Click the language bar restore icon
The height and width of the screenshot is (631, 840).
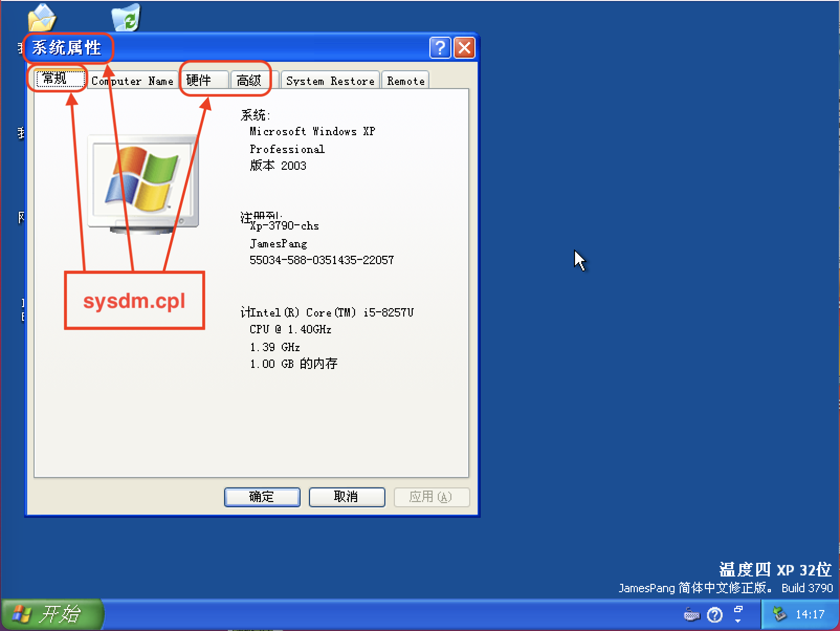click(738, 609)
